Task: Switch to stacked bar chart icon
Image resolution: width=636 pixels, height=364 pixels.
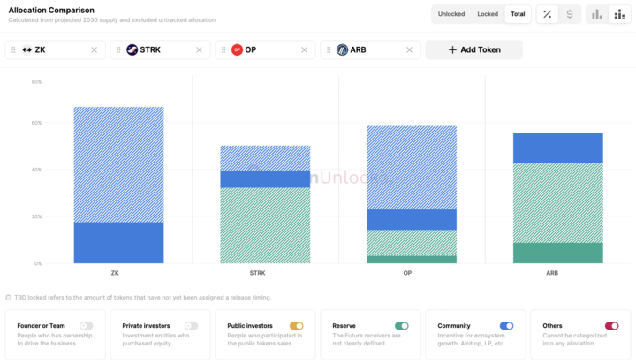Action: [x=619, y=15]
